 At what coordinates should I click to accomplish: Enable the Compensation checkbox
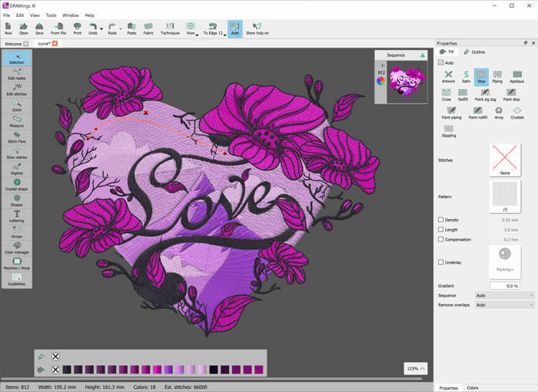[x=441, y=239]
